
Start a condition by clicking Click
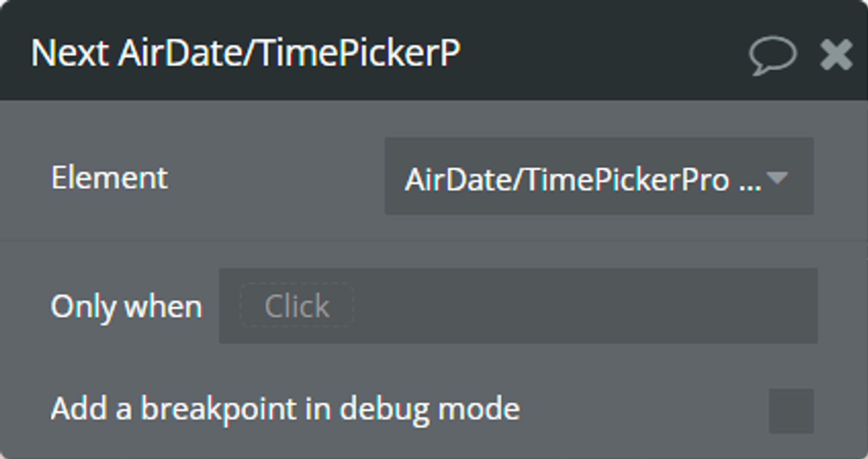[x=297, y=306]
